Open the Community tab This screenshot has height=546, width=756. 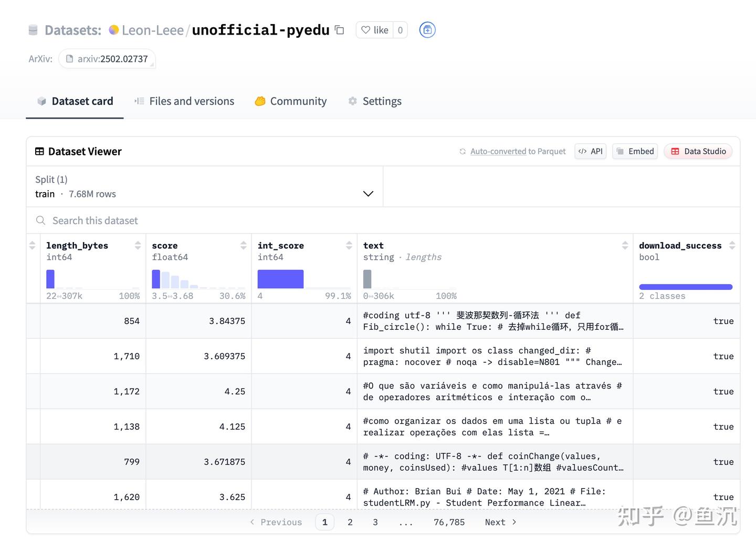click(290, 101)
